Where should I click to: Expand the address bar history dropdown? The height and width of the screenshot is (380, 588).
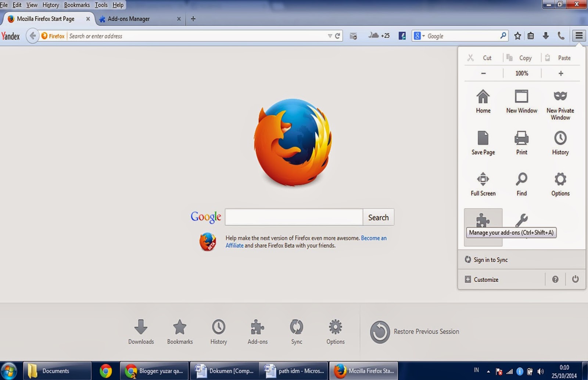330,36
